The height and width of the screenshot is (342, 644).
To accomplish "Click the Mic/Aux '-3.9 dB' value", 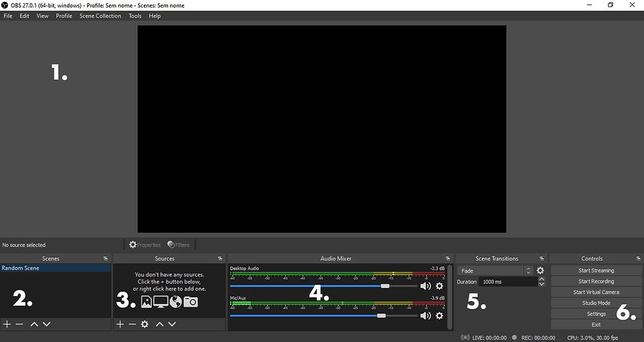I will point(437,298).
